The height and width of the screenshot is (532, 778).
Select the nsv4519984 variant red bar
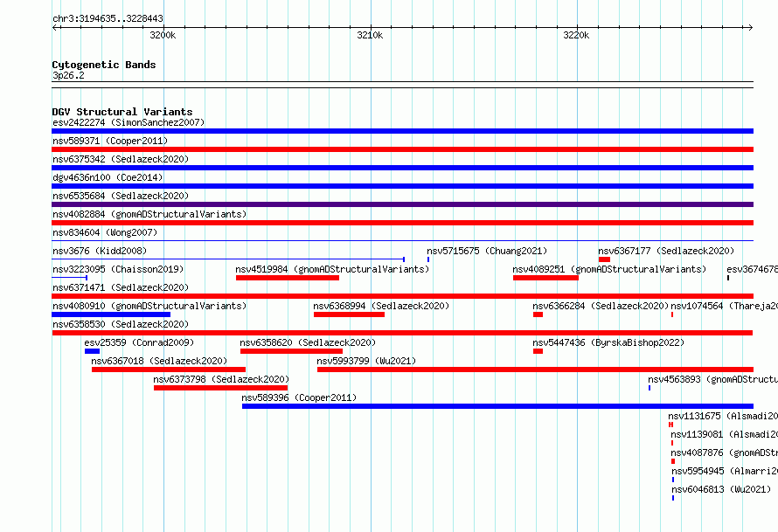(x=288, y=278)
